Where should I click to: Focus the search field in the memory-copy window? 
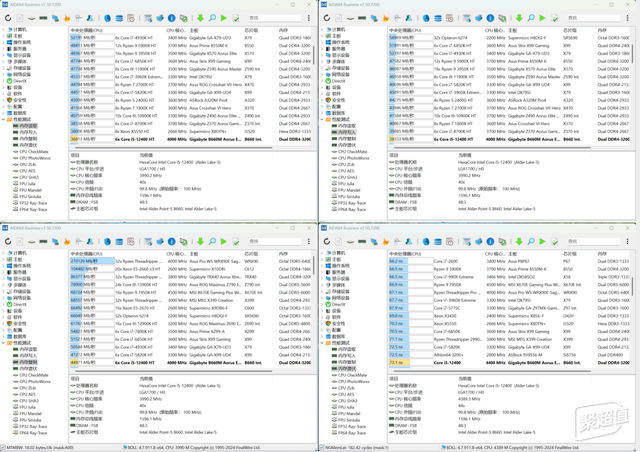275,241
